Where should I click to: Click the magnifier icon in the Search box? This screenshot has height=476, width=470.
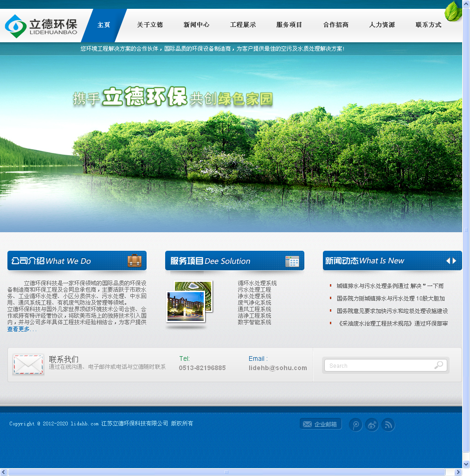(x=438, y=365)
